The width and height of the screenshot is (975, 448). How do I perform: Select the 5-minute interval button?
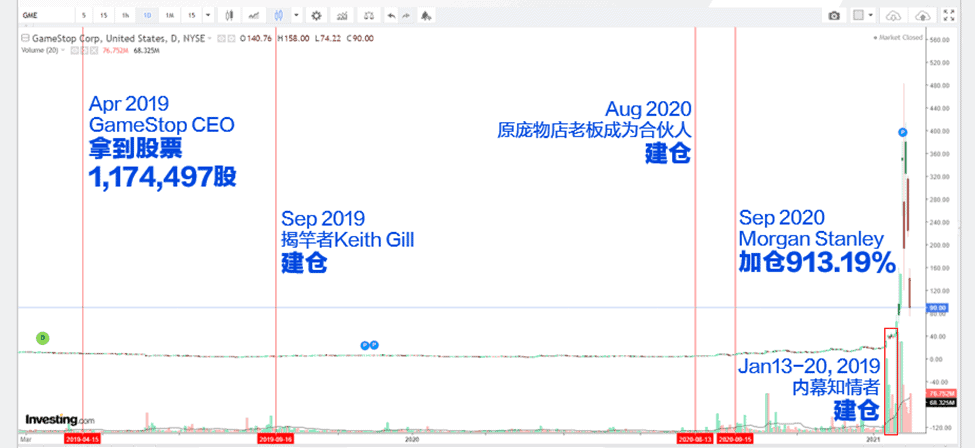(83, 15)
